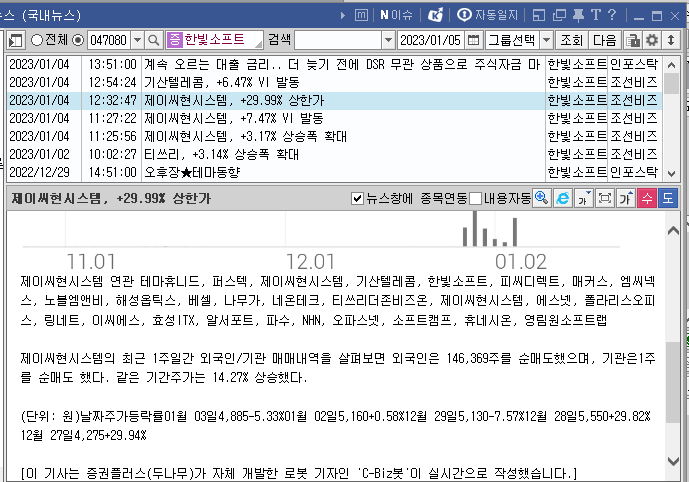The width and height of the screenshot is (689, 482).
Task: Click the 2023/01/05 date field
Action: pyautogui.click(x=431, y=40)
